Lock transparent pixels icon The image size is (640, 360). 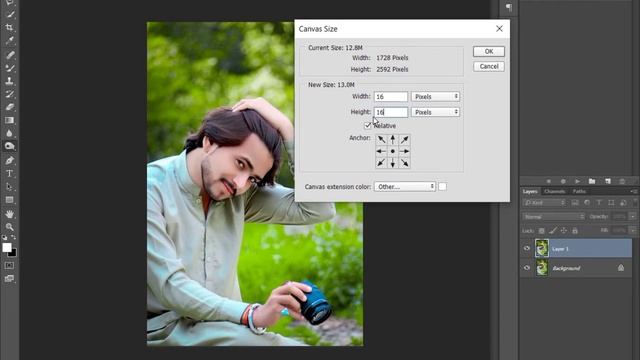[542, 231]
